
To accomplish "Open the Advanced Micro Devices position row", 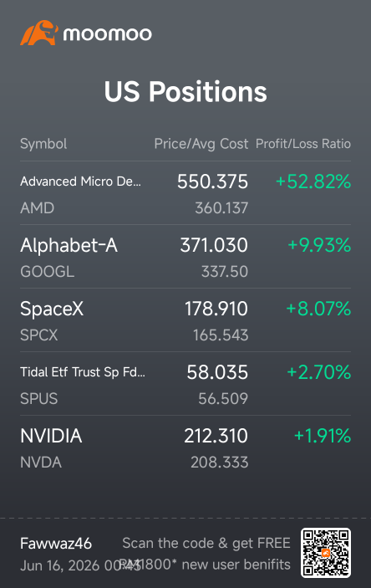I will [x=185, y=193].
